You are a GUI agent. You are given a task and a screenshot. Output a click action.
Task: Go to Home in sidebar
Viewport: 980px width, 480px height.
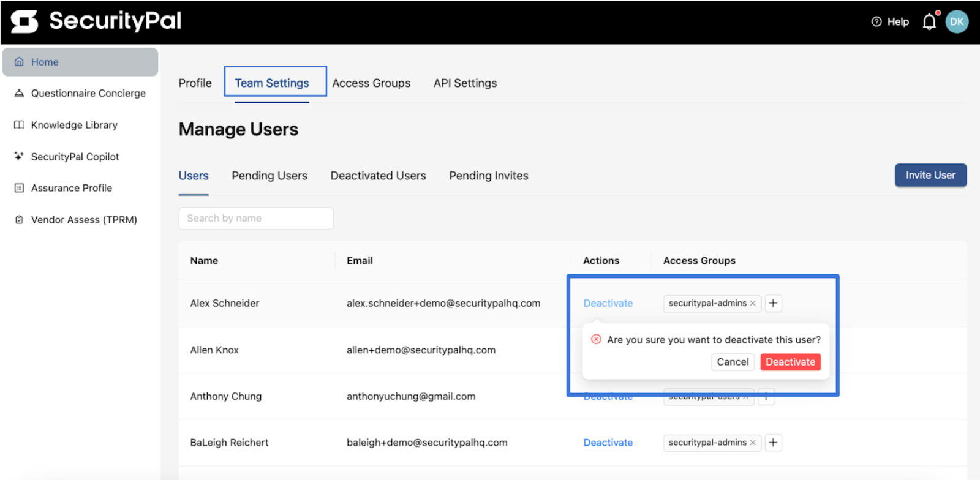point(80,62)
